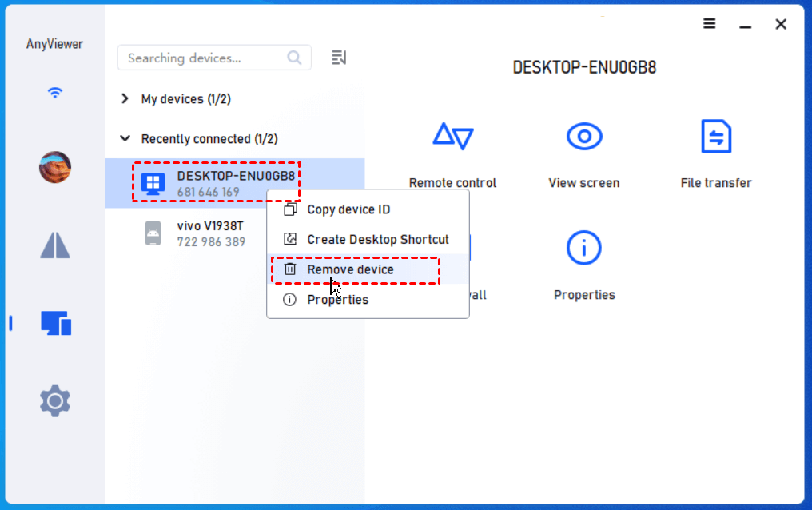The height and width of the screenshot is (510, 812).
Task: Open the Devices tab in sidebar
Action: coord(56,323)
